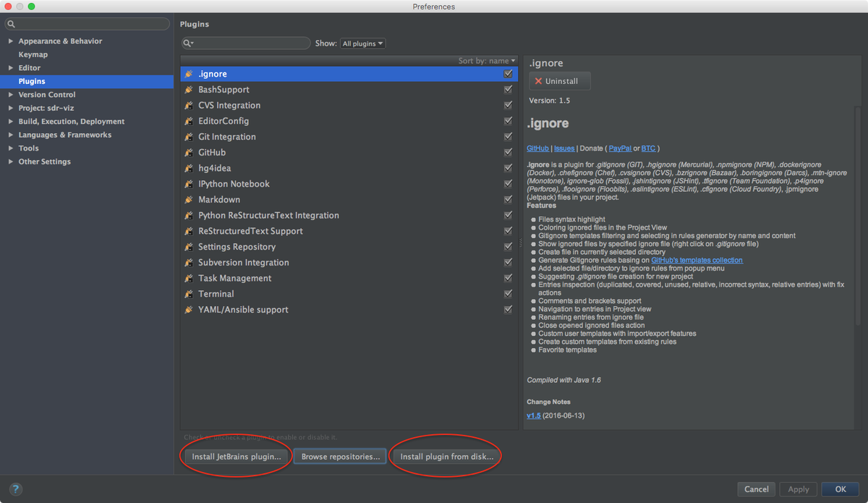Click Browse repositories button
The width and height of the screenshot is (868, 503).
[x=341, y=457]
